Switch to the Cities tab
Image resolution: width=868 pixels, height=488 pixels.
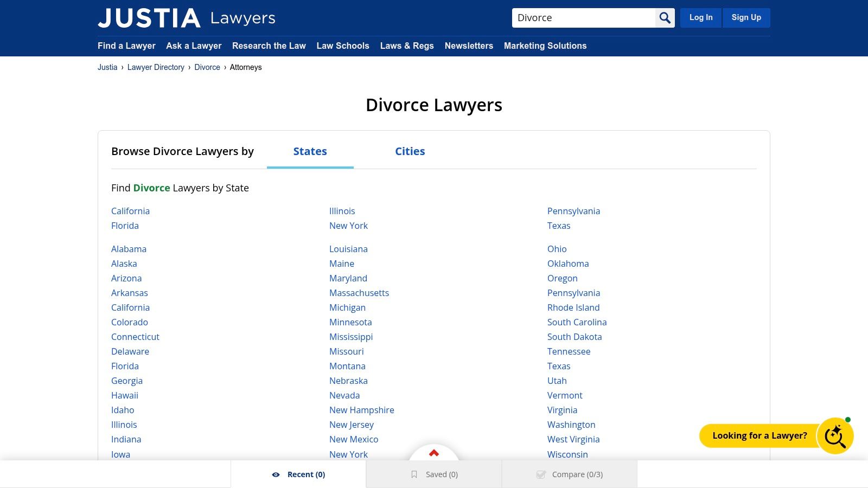pyautogui.click(x=410, y=151)
